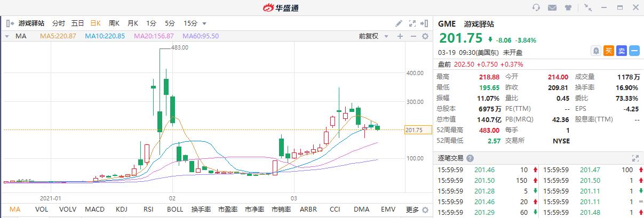644x218 pixels.
Task: Select BOLL indicator
Action: point(175,209)
